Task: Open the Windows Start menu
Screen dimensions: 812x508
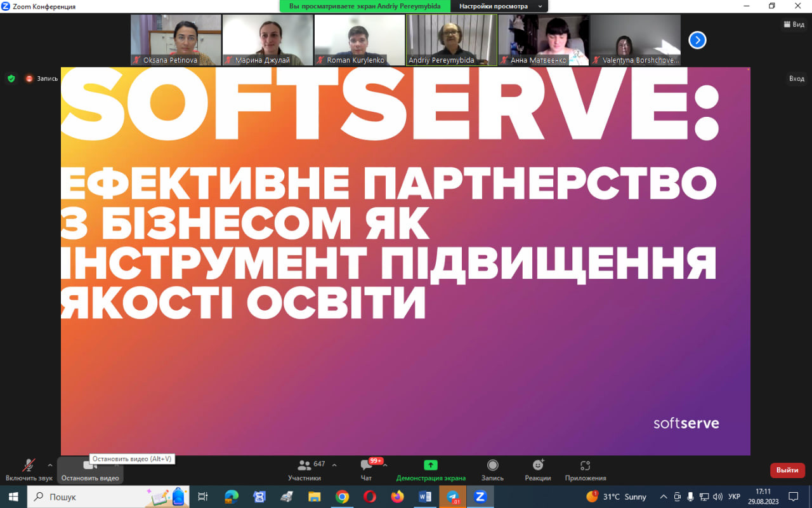Action: [13, 497]
